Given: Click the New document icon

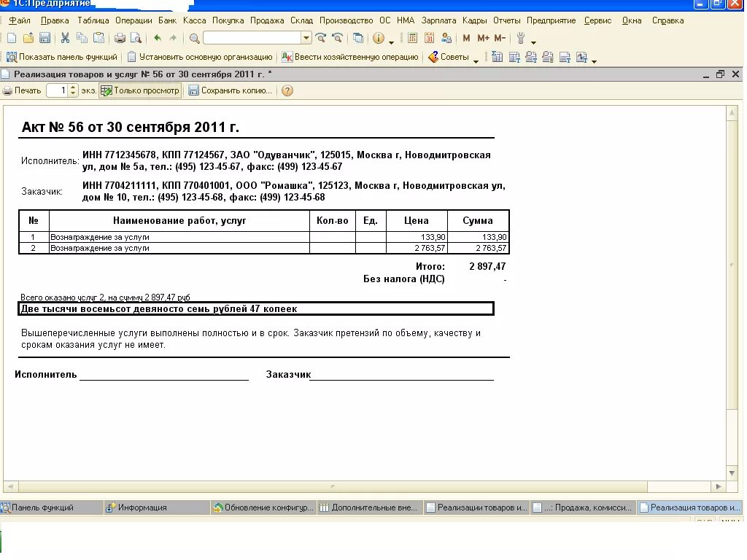Looking at the screenshot, I should [12, 38].
